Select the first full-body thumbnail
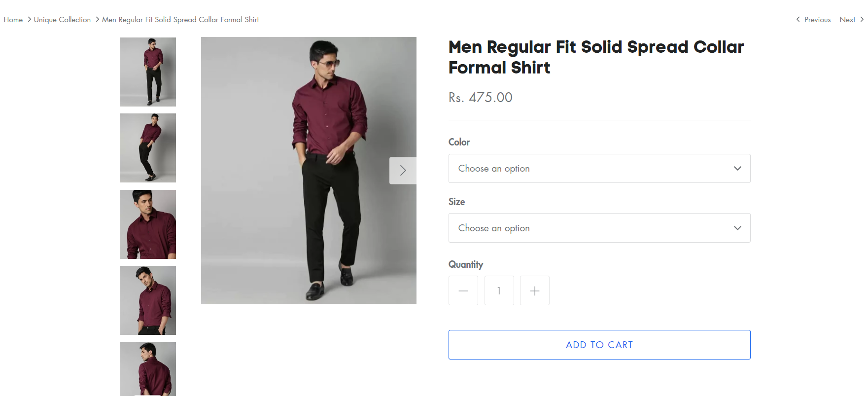This screenshot has width=868, height=396. 148,72
